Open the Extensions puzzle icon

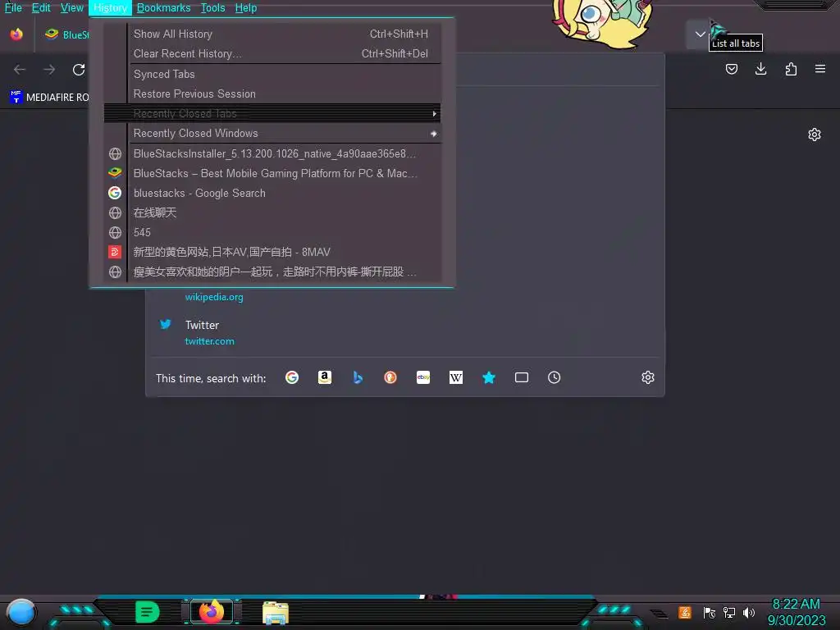791,69
